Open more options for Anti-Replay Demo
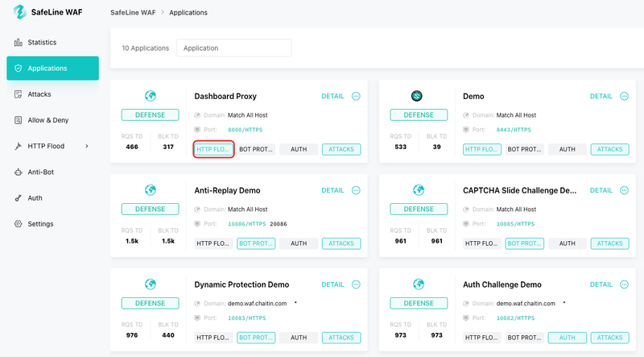 (356, 190)
